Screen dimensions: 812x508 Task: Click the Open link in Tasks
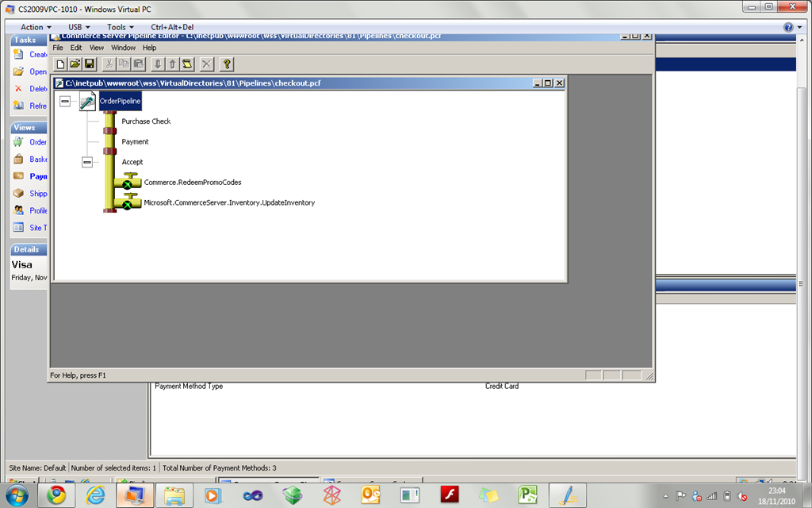pyautogui.click(x=38, y=71)
